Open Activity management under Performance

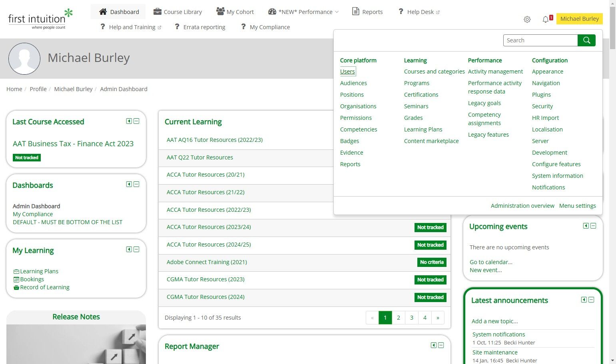[x=495, y=72]
